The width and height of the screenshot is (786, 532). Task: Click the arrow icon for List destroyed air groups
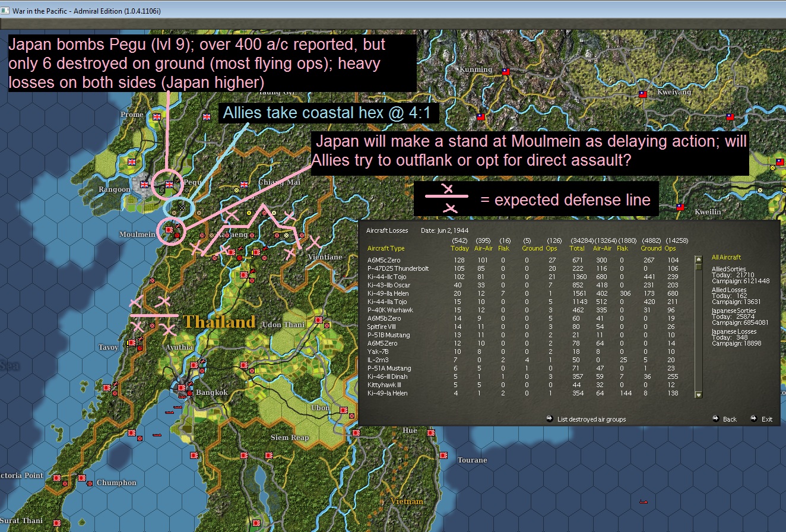coord(549,419)
